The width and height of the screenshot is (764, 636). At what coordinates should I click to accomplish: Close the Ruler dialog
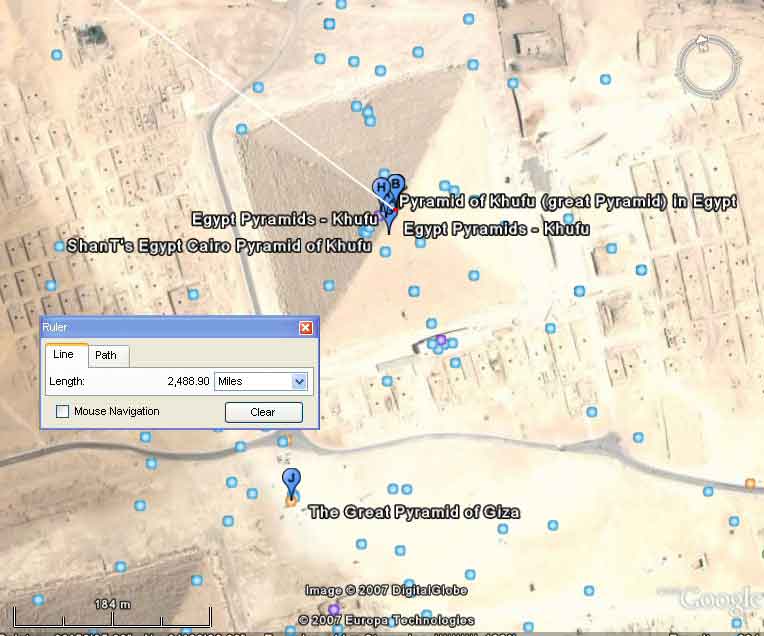point(306,328)
